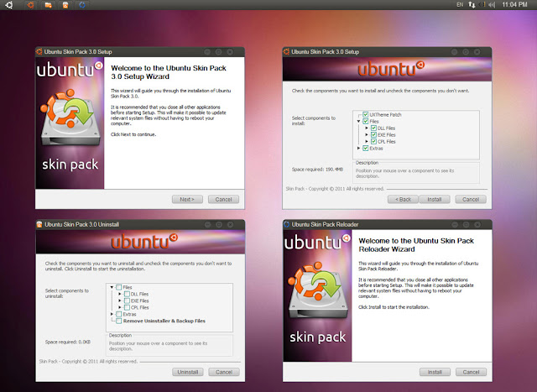Cancel the Skin Pack Reloader wizard
This screenshot has width=537, height=392.
pos(472,372)
